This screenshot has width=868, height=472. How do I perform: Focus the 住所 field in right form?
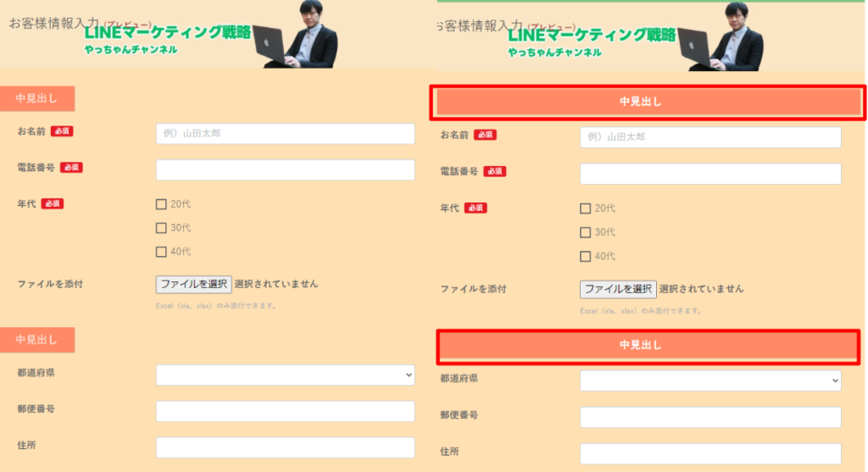(710, 453)
